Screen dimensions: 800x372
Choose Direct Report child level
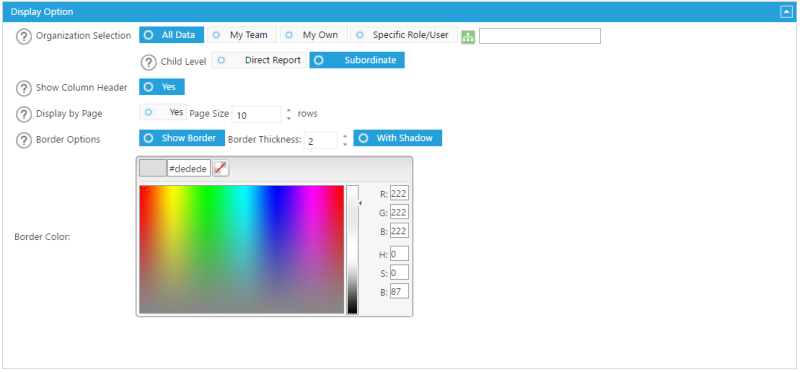tap(259, 60)
